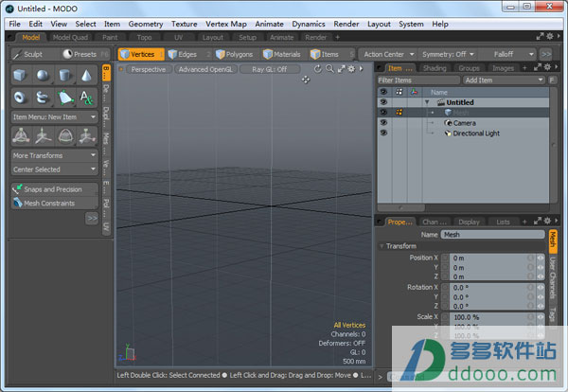Open Falloff dropdown
This screenshot has width=568, height=392.
[507, 54]
